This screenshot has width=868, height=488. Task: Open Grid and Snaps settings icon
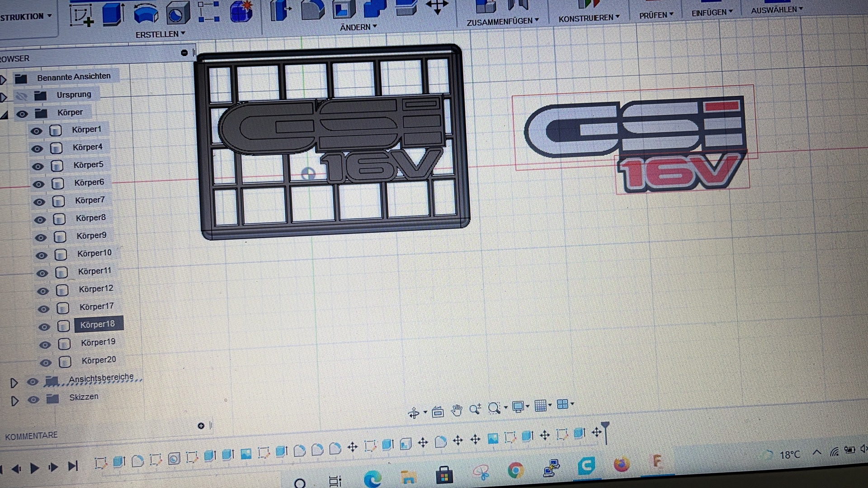pos(541,406)
